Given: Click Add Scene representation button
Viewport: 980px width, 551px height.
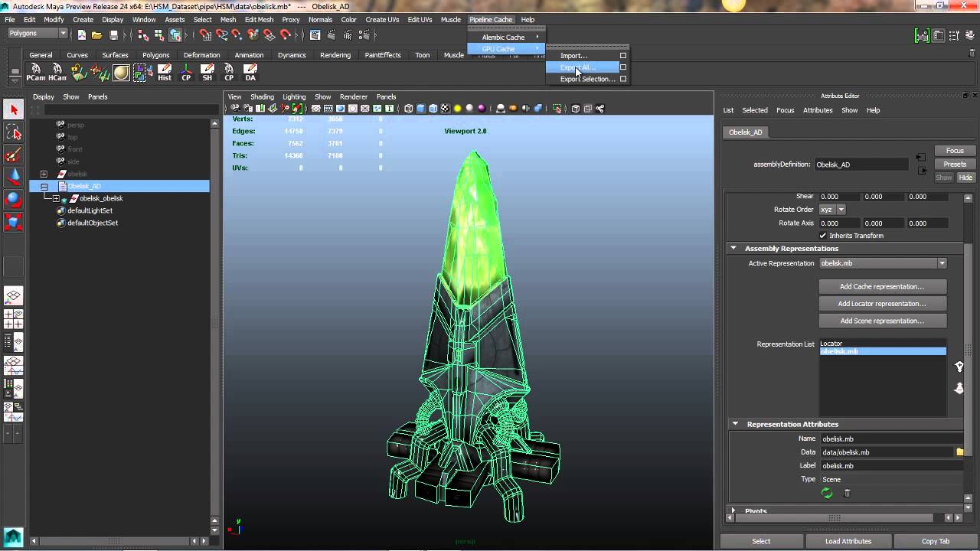Looking at the screenshot, I should (x=882, y=321).
